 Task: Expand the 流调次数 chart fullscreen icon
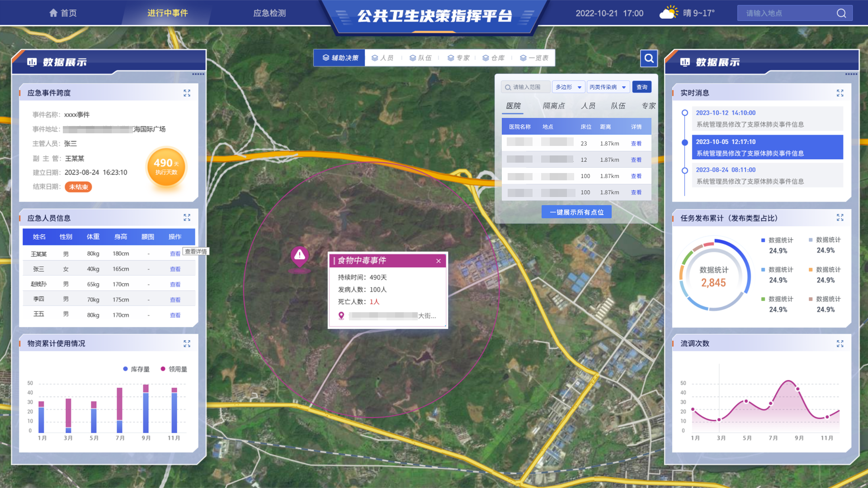840,344
